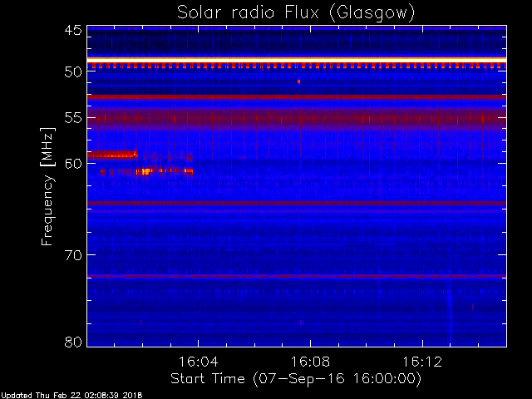Click the 50 frequency tick label

[x=73, y=72]
